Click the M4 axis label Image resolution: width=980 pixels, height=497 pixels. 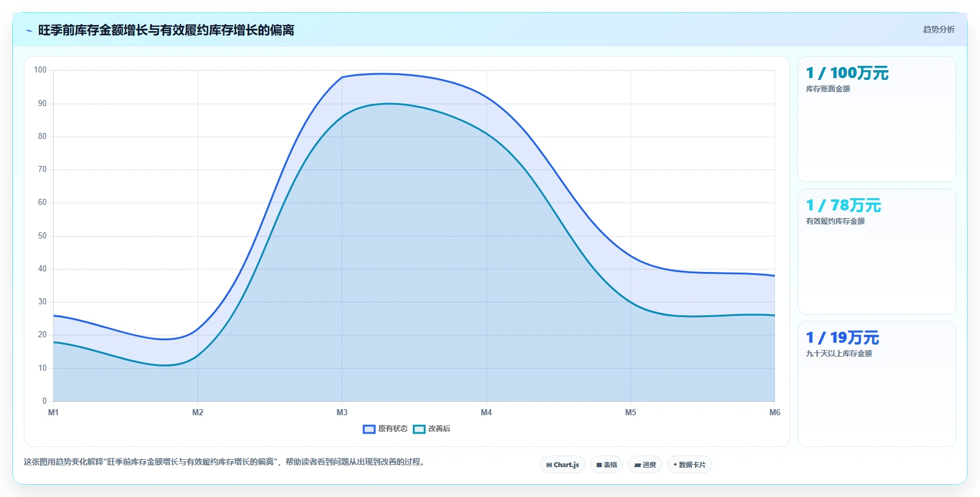click(486, 413)
